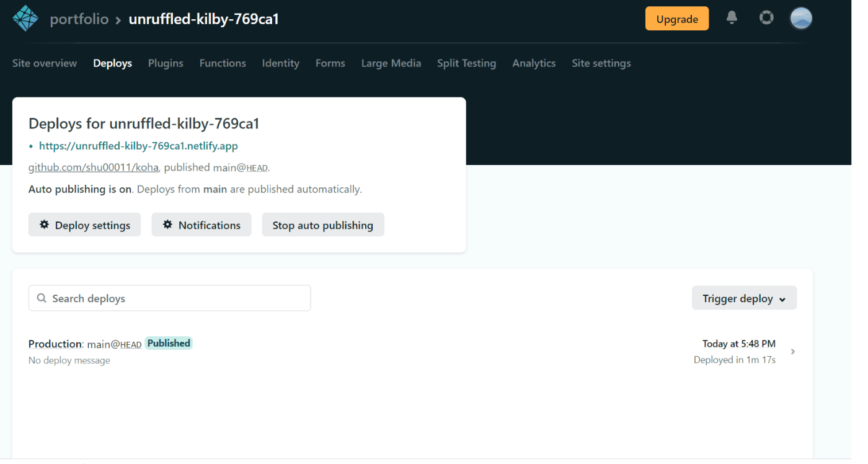
Task: Click the 'Auto publishing is on' text
Action: [80, 189]
